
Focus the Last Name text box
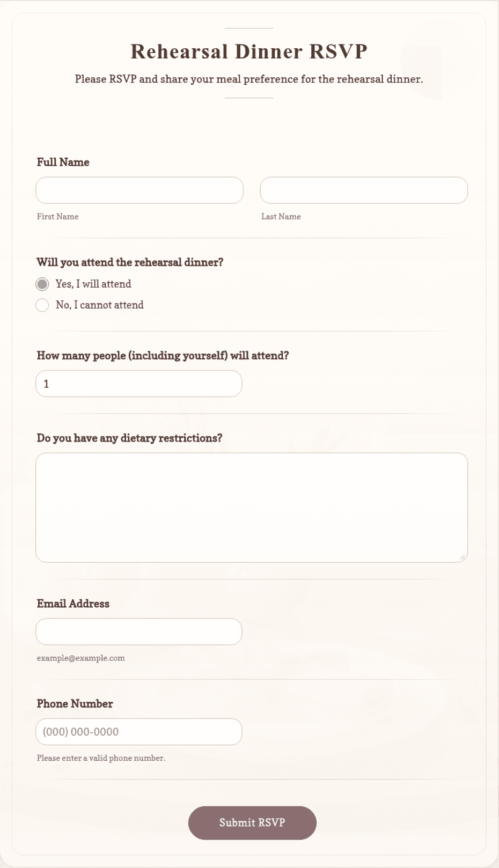click(x=364, y=190)
